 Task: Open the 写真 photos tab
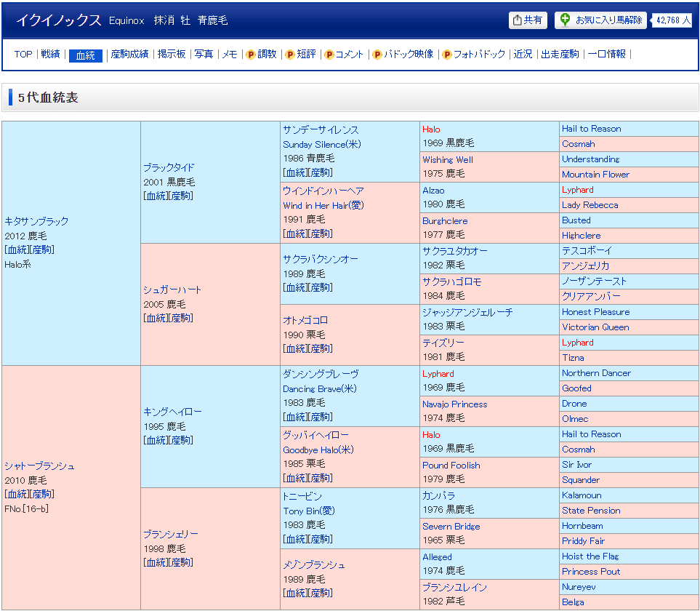click(x=204, y=54)
